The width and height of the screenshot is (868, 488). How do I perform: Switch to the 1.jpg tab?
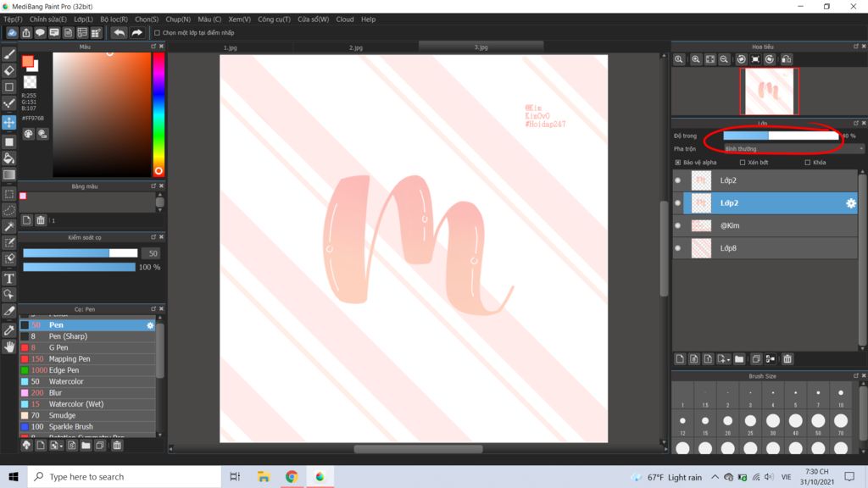point(231,47)
